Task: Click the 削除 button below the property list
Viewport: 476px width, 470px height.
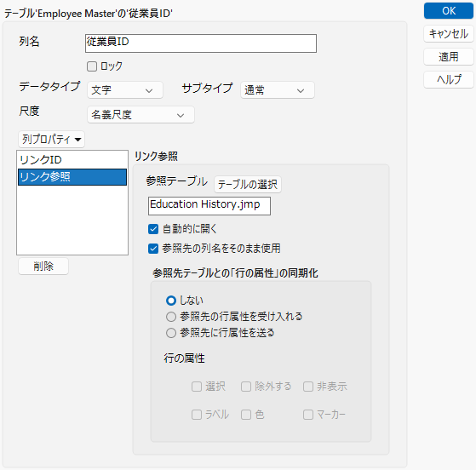Action: coord(43,267)
